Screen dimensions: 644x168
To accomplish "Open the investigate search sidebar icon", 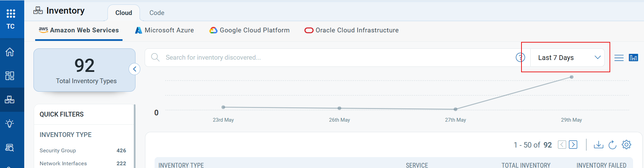I will click(x=10, y=148).
